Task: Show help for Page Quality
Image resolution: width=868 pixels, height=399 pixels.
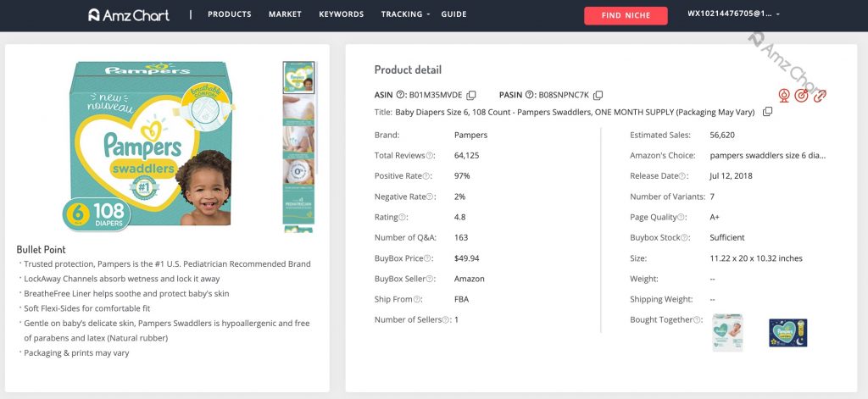Action: [682, 217]
